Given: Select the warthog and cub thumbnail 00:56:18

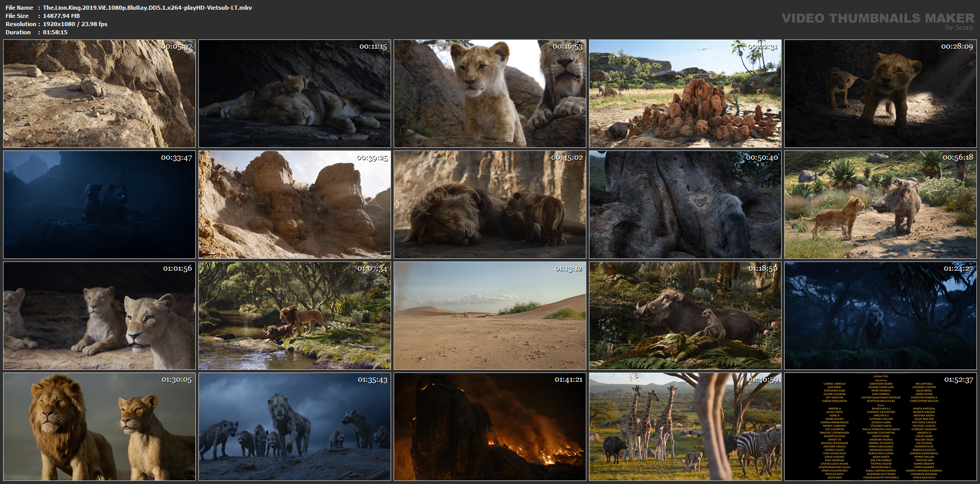Looking at the screenshot, I should coord(880,205).
